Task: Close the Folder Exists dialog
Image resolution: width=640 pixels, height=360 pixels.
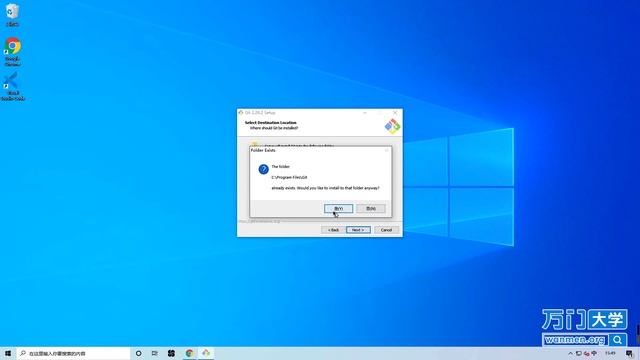Action: coord(386,150)
